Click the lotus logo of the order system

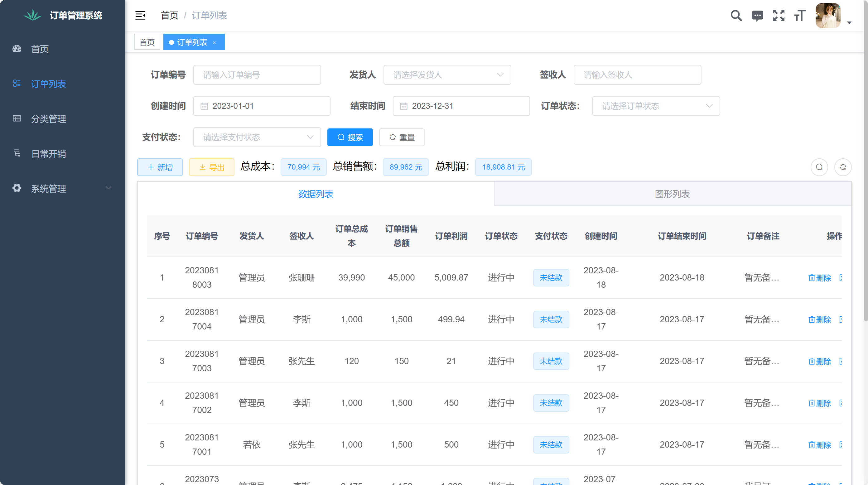click(x=32, y=15)
